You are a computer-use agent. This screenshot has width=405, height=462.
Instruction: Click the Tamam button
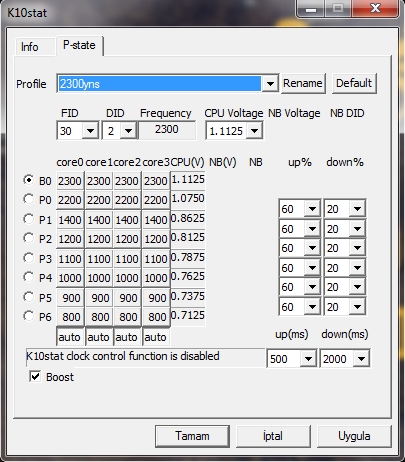(192, 436)
